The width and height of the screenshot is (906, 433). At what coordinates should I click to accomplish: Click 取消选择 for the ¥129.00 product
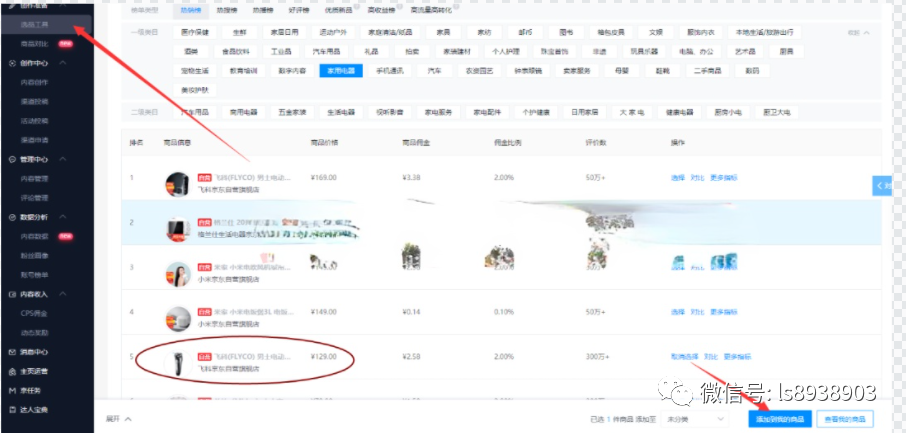[x=685, y=357]
